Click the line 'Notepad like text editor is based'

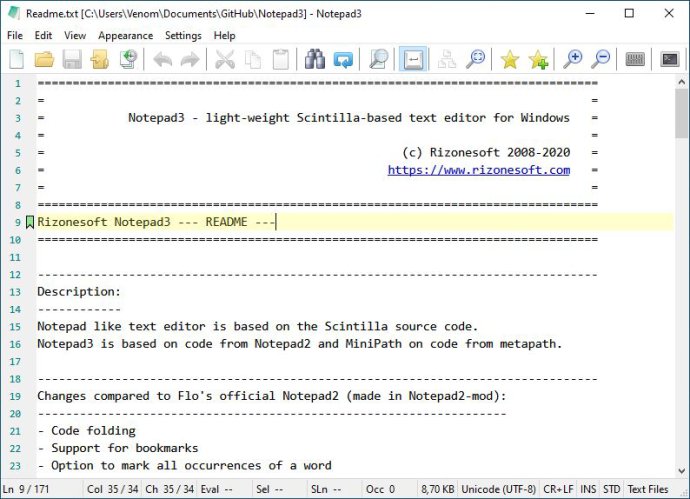[x=257, y=326]
